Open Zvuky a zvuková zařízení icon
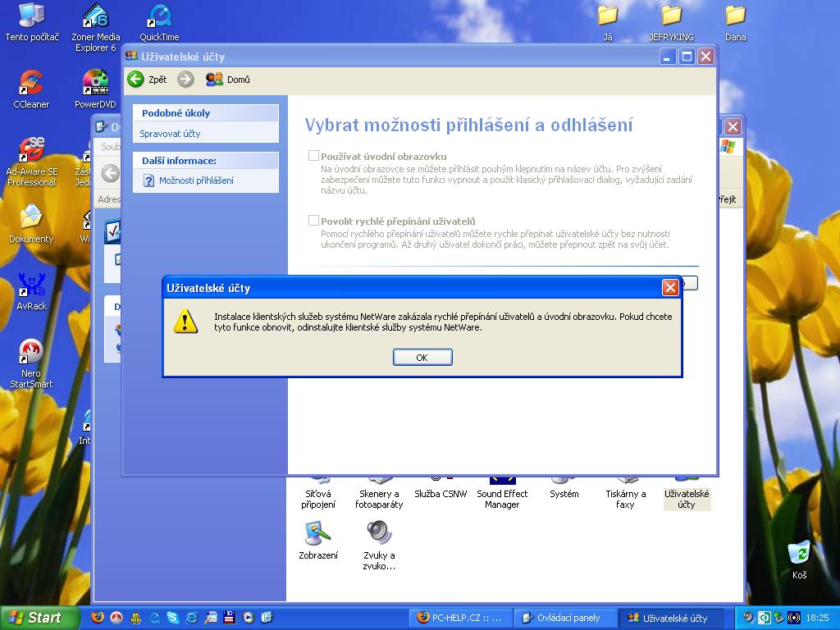 pyautogui.click(x=379, y=535)
